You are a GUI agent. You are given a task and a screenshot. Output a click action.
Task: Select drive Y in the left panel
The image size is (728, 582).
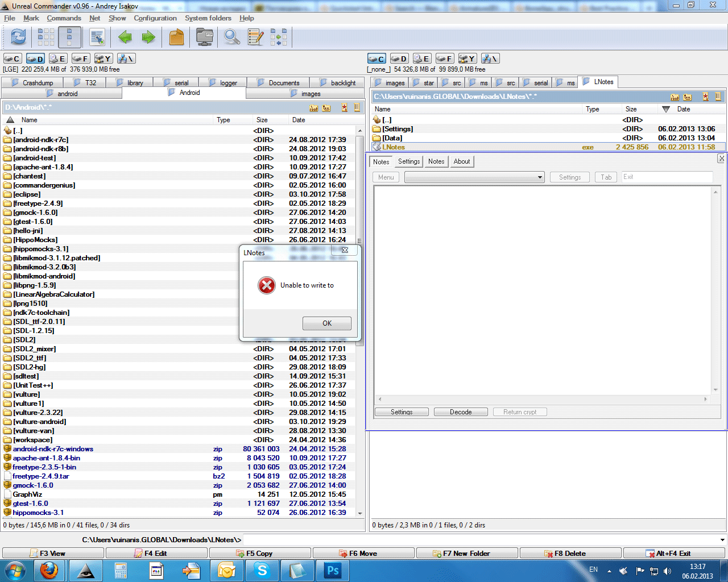click(104, 59)
